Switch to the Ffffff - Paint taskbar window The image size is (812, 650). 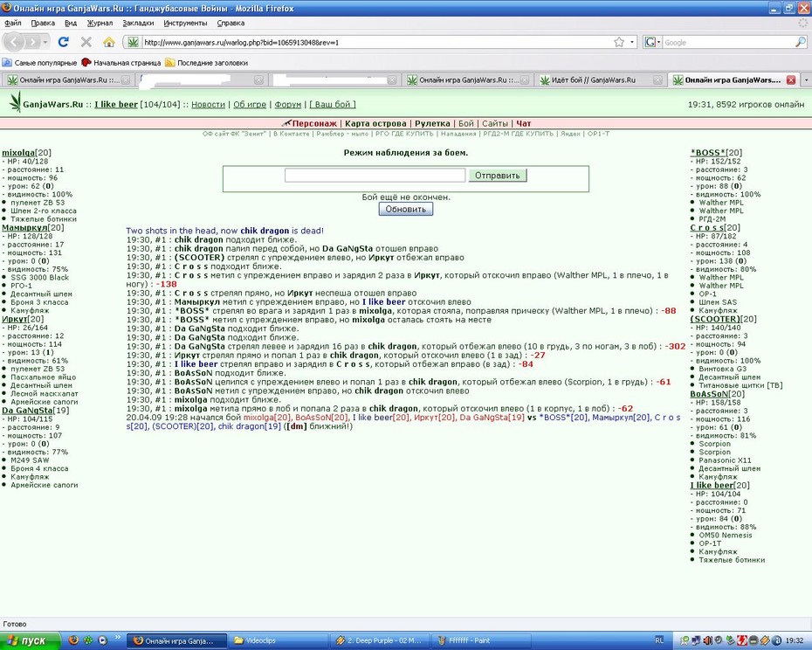(x=483, y=640)
